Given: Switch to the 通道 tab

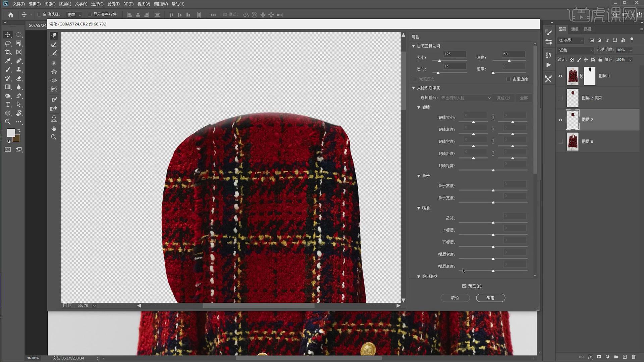Looking at the screenshot, I should [575, 29].
